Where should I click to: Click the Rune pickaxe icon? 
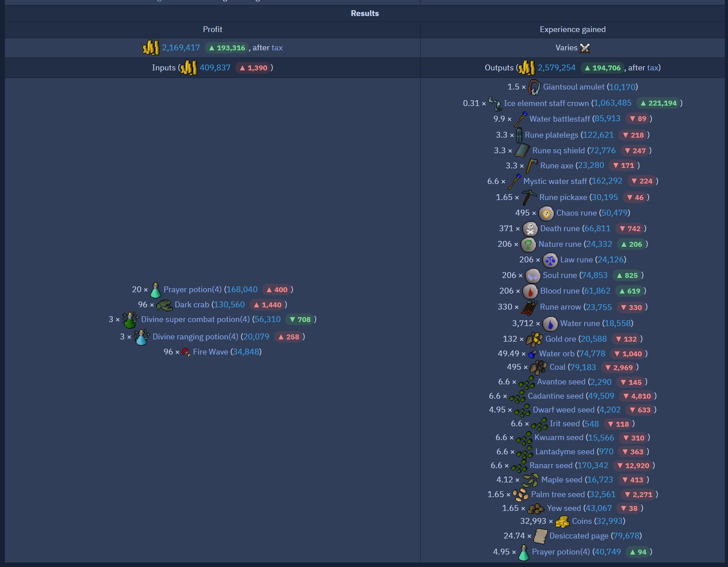pos(529,197)
